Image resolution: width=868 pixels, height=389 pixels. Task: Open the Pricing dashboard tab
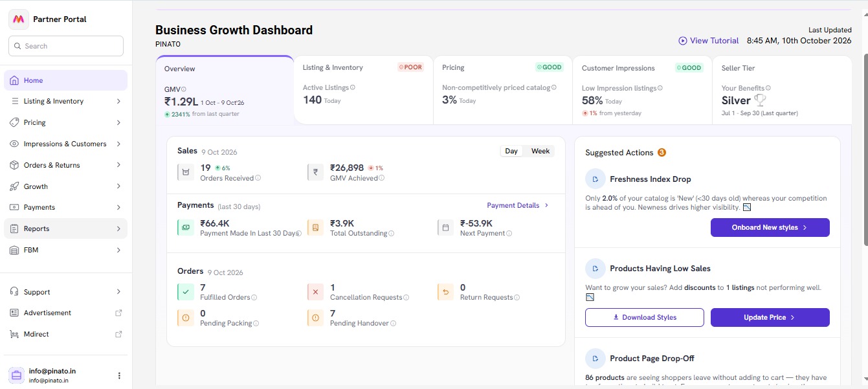[x=503, y=90]
